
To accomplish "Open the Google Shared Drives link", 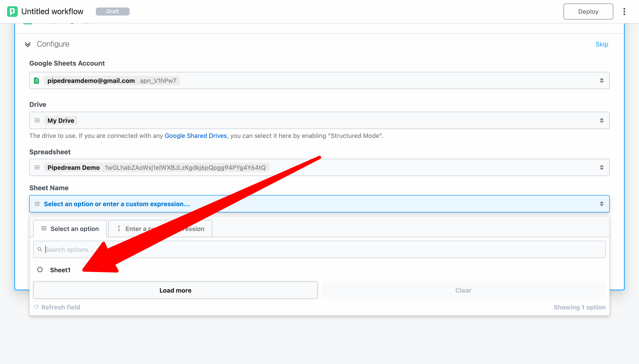I will 196,136.
